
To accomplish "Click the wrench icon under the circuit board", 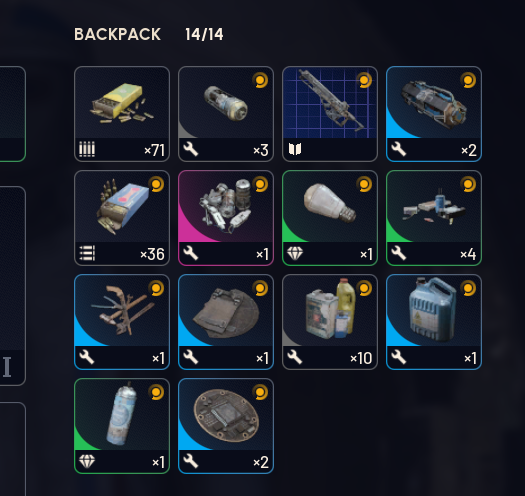I will click(x=191, y=461).
